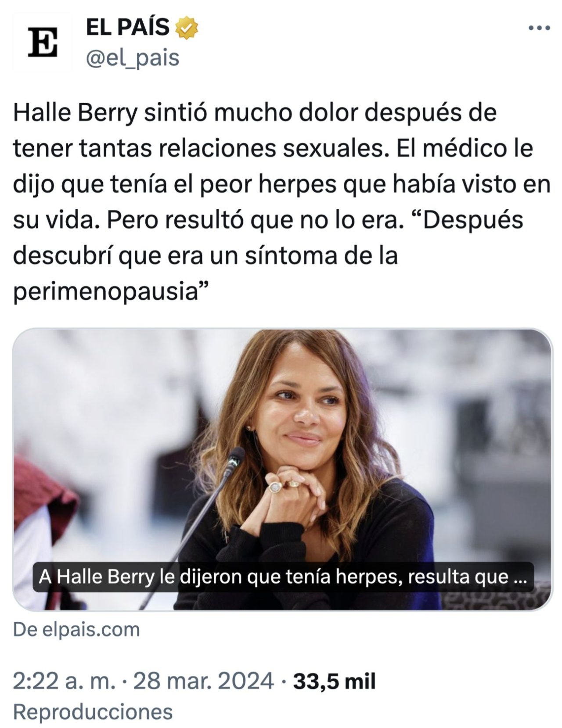
Task: Open the El País profile avatar logo
Action: point(43,43)
